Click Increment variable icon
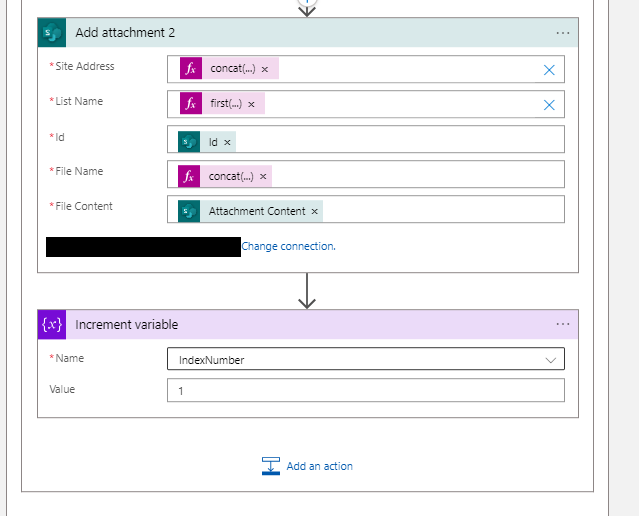This screenshot has height=516, width=639. pos(52,324)
